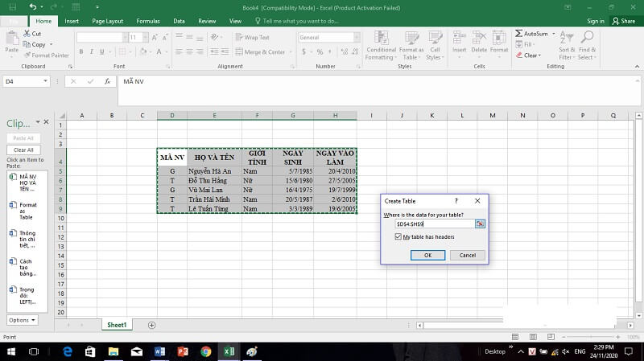This screenshot has height=361, width=644.
Task: Open the clipboard Options dropdown
Action: pyautogui.click(x=22, y=320)
